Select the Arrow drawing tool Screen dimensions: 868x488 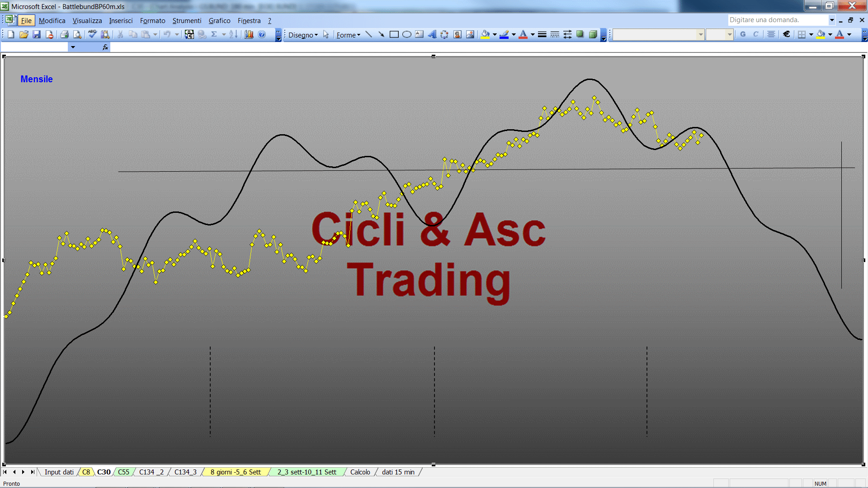tap(381, 34)
